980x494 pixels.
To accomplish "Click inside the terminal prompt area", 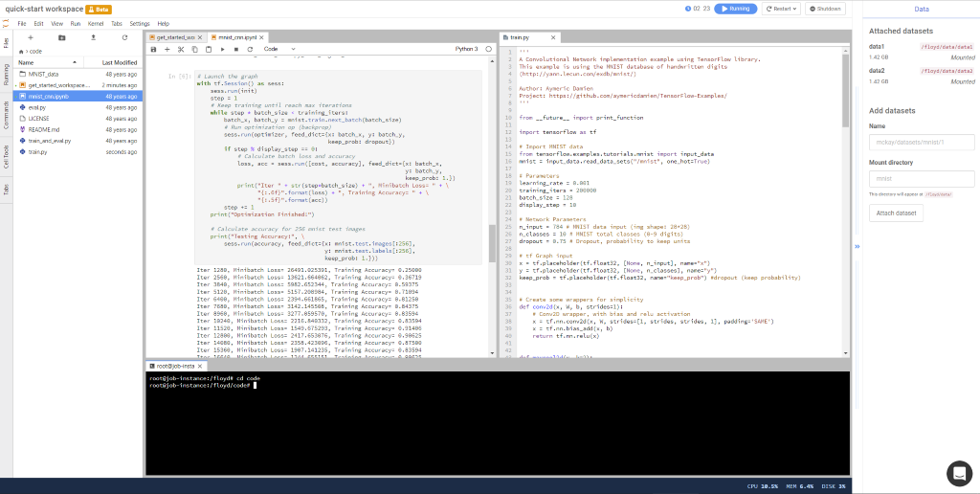I will (498, 423).
